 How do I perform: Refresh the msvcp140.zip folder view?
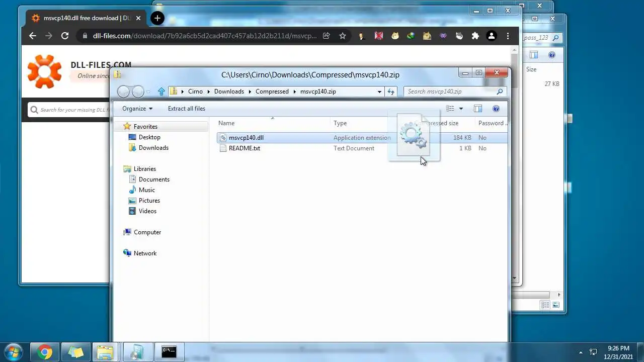click(391, 92)
